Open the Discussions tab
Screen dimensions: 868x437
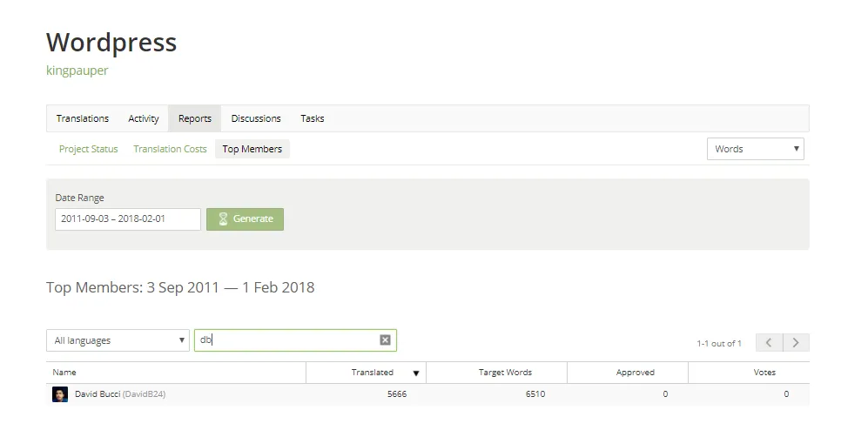256,118
